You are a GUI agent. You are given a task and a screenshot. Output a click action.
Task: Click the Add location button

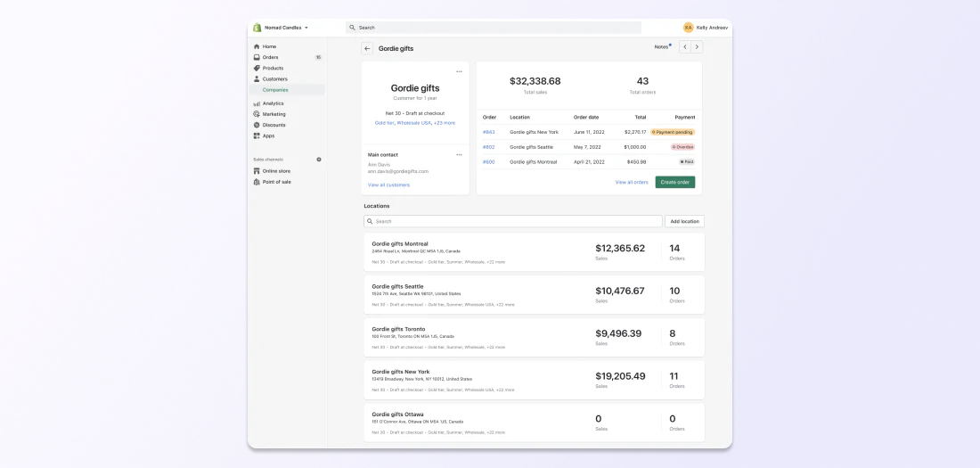pos(684,221)
